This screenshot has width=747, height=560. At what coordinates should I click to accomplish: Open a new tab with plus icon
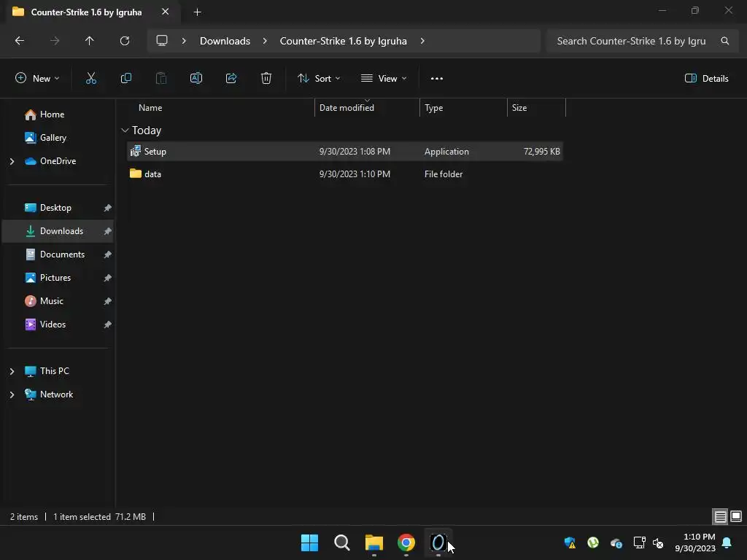tap(197, 12)
